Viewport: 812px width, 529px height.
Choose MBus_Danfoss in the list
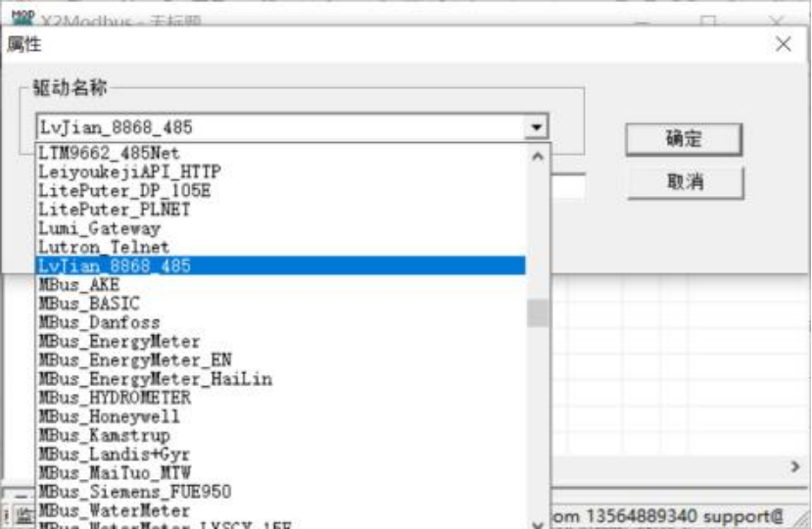click(x=281, y=322)
